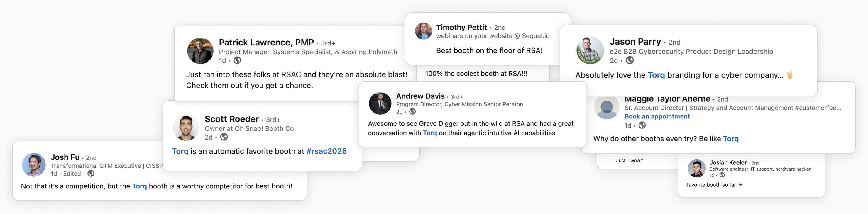Click Timothy Pettit's profile picture
Image resolution: width=868 pixels, height=214 pixels.
pos(423,31)
